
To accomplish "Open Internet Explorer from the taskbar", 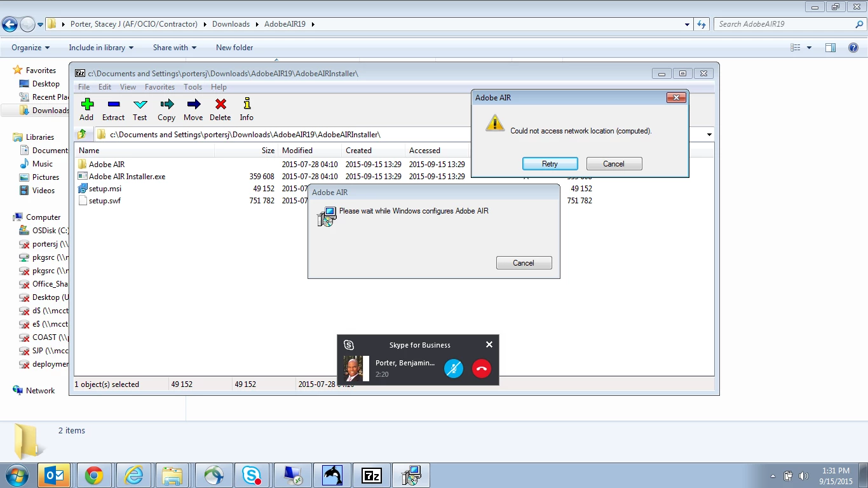I will (x=134, y=475).
